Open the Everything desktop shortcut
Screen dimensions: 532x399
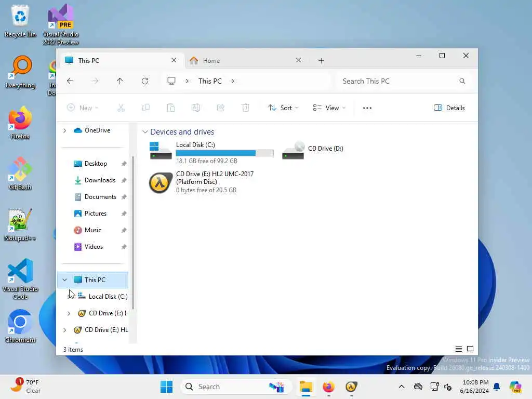pyautogui.click(x=20, y=72)
